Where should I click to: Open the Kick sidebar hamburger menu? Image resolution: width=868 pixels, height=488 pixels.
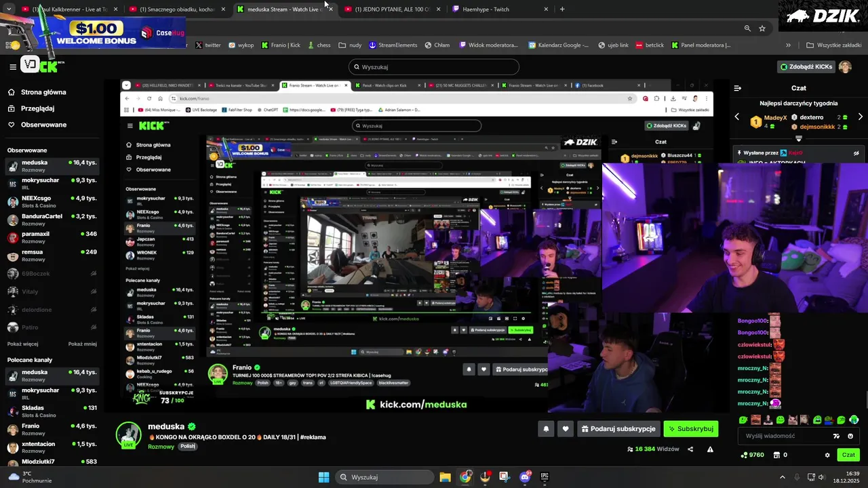pos(12,66)
